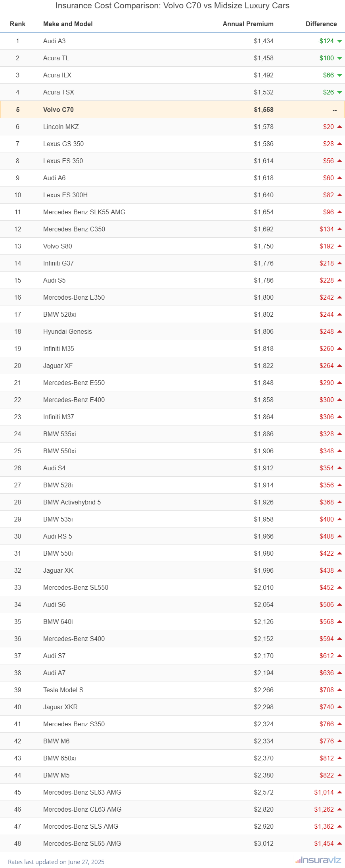The width and height of the screenshot is (345, 868).
Task: Click the red up arrow in Audi A6 row
Action: [339, 178]
